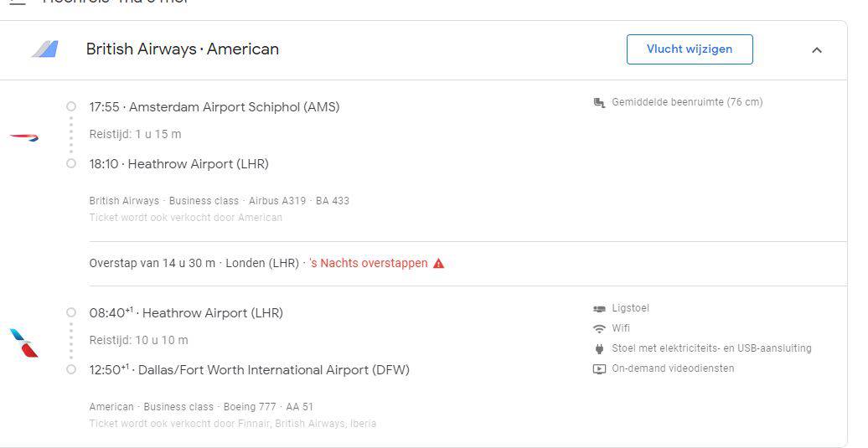Click the on-demand video icon
868x448 pixels.
[599, 368]
